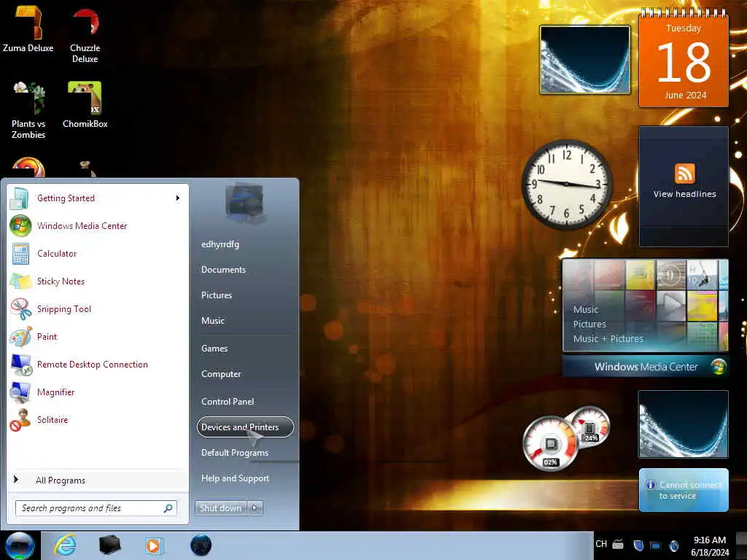Screen dimensions: 747x560
Task: Open the black folder taskbar icon
Action: tap(109, 545)
